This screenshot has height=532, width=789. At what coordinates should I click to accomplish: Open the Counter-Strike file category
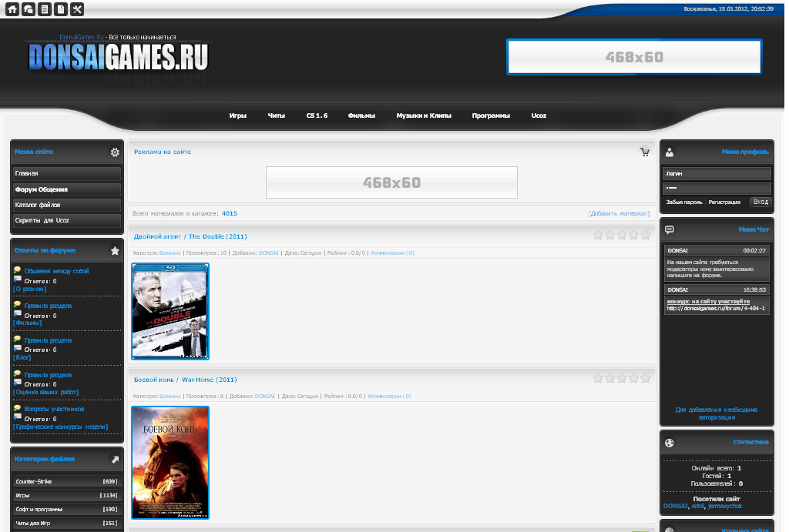[67, 482]
